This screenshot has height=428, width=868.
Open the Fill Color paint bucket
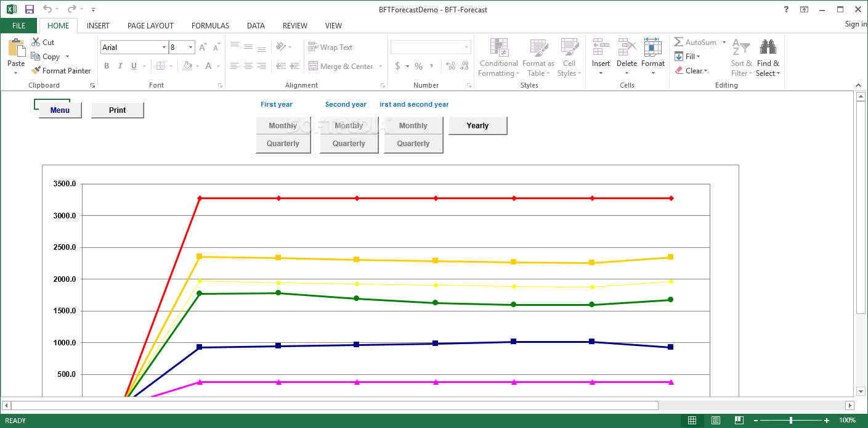187,66
